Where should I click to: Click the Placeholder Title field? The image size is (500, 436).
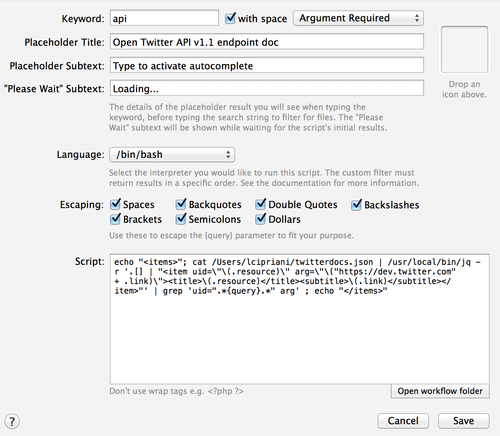coord(267,42)
